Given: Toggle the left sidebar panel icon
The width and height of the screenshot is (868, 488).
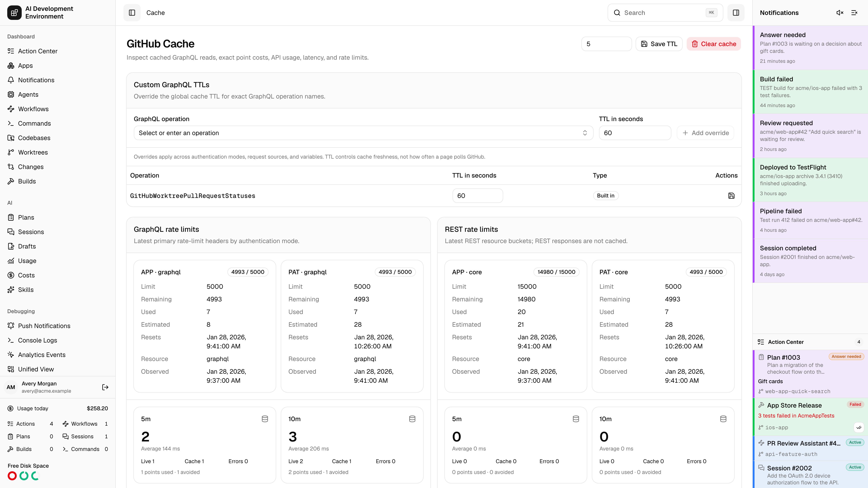Looking at the screenshot, I should coord(132,13).
